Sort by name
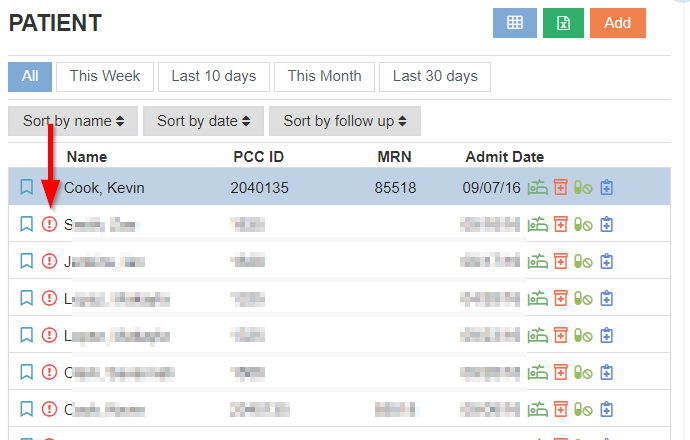This screenshot has height=440, width=690. click(73, 121)
